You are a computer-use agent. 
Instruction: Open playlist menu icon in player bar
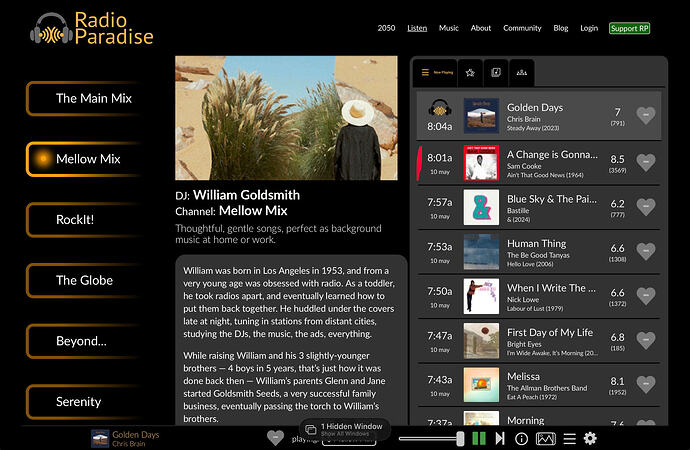pos(569,439)
